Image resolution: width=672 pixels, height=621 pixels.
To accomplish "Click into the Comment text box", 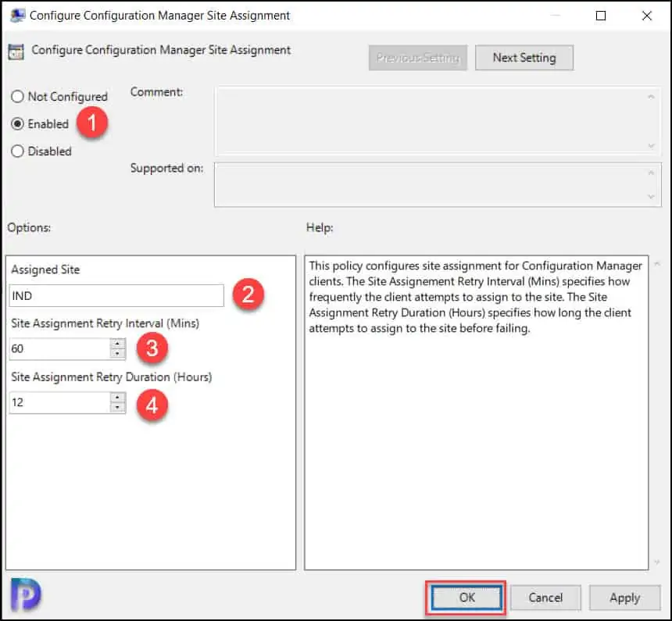I will point(430,120).
